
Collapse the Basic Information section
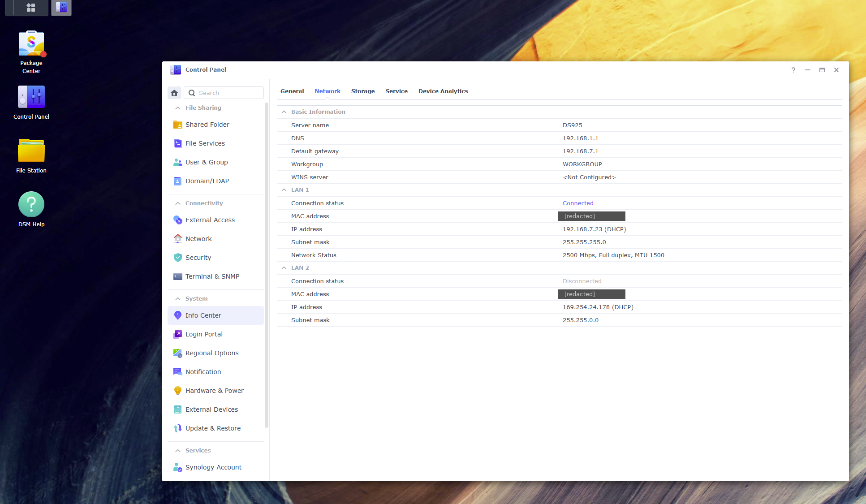click(x=284, y=112)
